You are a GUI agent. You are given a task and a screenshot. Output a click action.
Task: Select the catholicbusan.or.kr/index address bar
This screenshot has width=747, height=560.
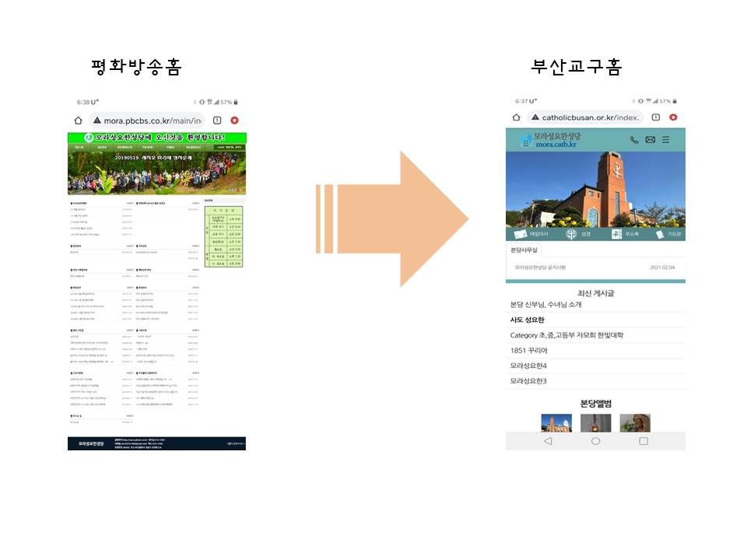(585, 117)
